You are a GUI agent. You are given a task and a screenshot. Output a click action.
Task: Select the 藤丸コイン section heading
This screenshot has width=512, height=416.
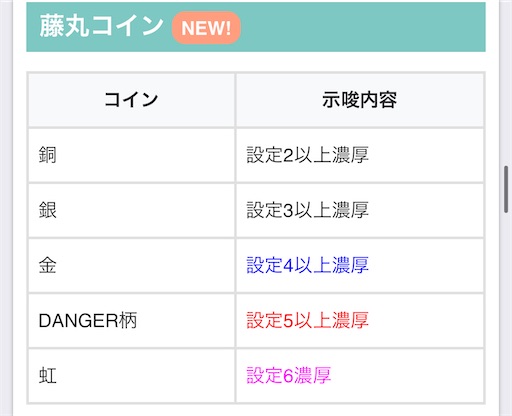click(101, 26)
